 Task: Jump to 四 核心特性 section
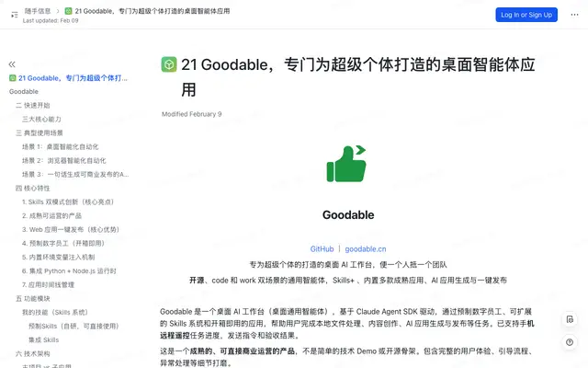pos(33,188)
